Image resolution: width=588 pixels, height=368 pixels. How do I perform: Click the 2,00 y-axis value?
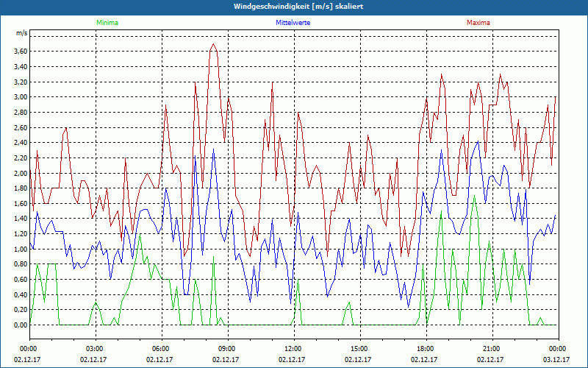pyautogui.click(x=21, y=173)
